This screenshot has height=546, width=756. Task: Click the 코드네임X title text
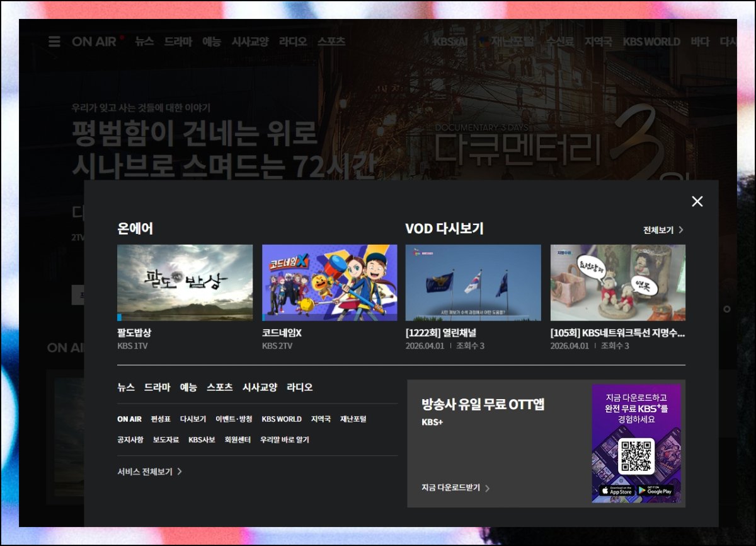(x=282, y=333)
